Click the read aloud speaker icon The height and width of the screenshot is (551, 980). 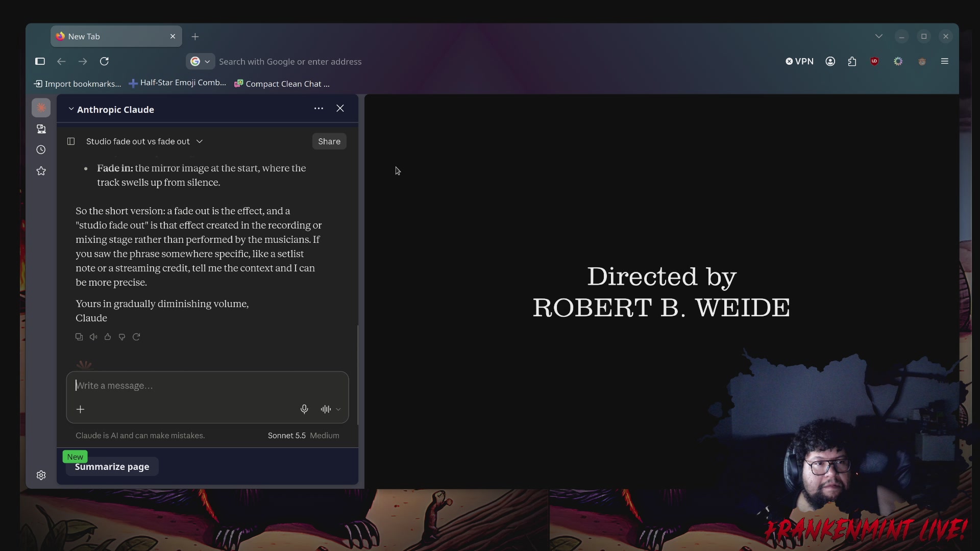click(x=93, y=337)
